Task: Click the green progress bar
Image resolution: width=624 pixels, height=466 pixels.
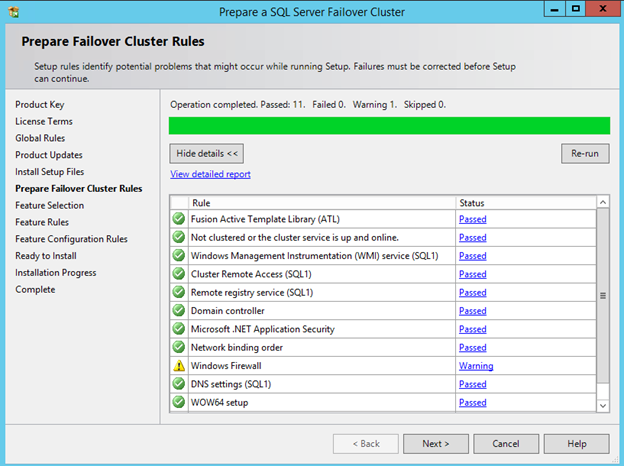Action: click(389, 125)
